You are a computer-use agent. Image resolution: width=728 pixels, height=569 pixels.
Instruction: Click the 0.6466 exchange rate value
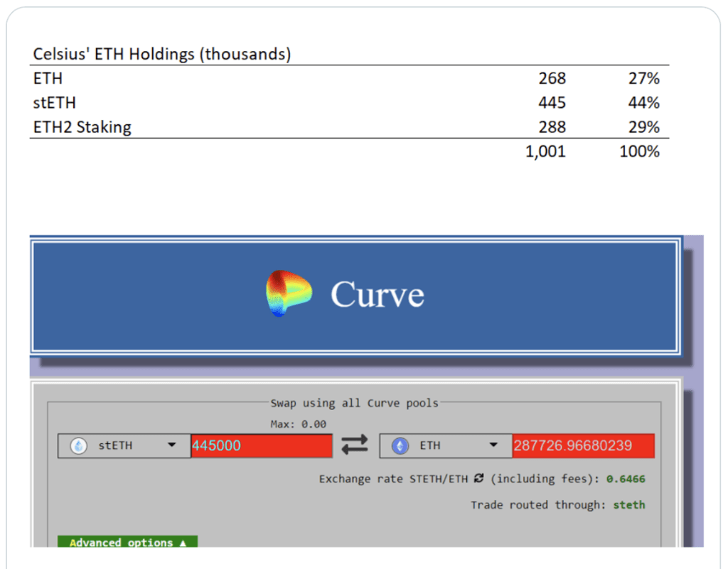coord(626,479)
